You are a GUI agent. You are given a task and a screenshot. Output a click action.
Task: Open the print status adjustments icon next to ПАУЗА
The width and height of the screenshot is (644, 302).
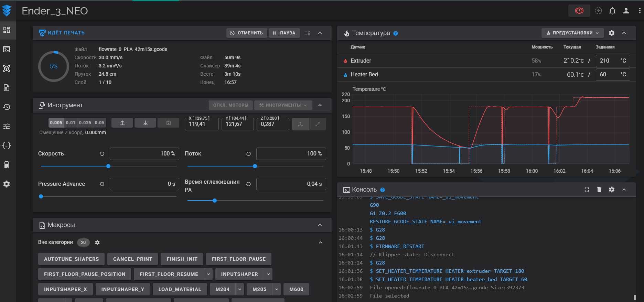308,33
